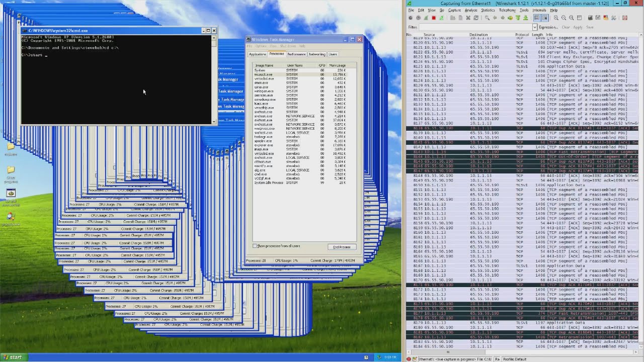Jump to last packet in Wireshark
Viewport: 644px width, 362px height.
(x=525, y=18)
